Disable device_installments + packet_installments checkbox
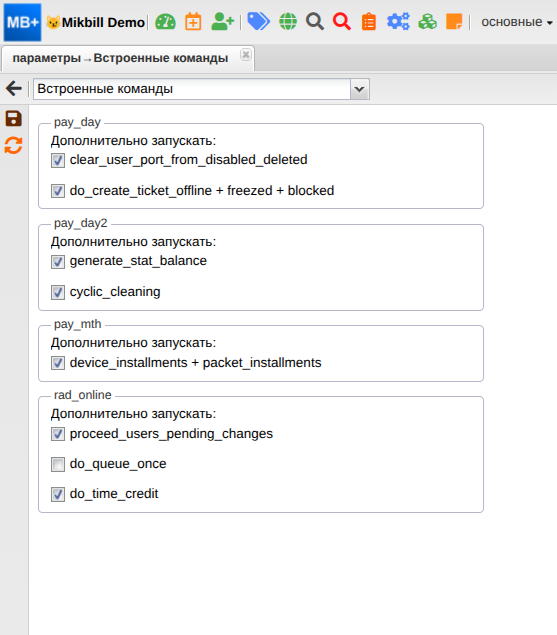 click(x=58, y=363)
